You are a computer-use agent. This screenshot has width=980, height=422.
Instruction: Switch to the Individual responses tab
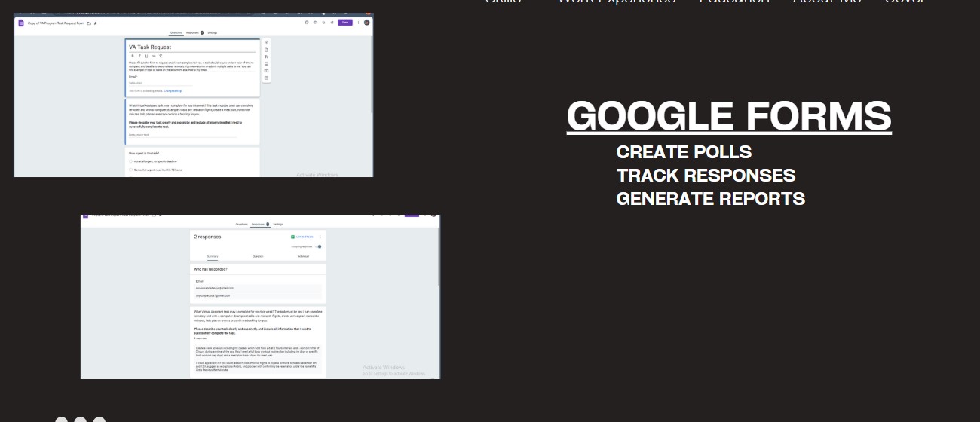[303, 256]
